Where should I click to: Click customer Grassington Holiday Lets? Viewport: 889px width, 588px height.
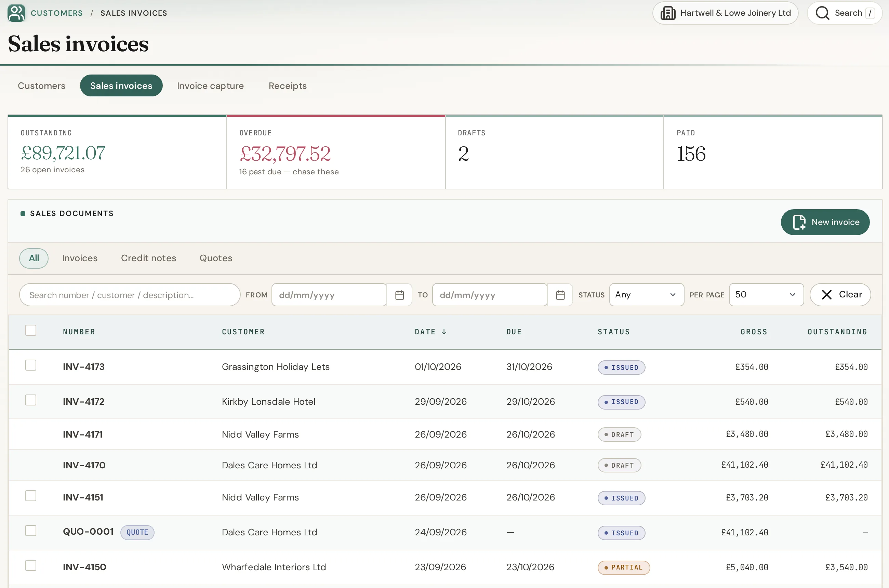tap(276, 367)
